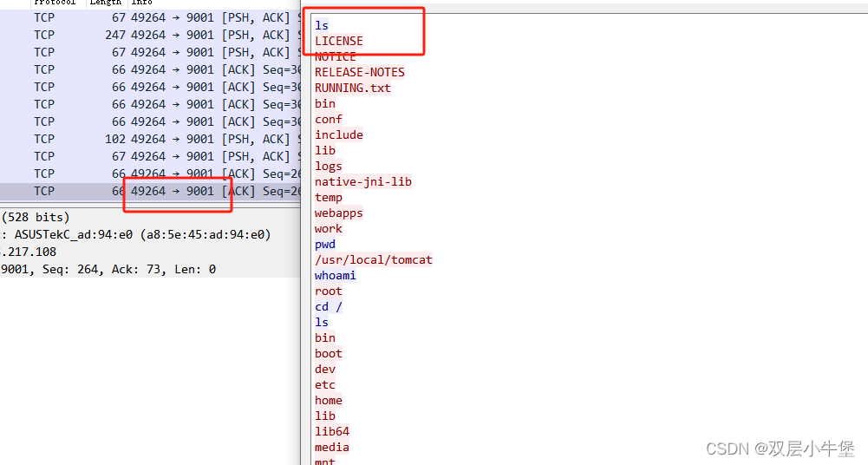This screenshot has height=465, width=868.
Task: Click the 'conf' directory entry
Action: (329, 119)
